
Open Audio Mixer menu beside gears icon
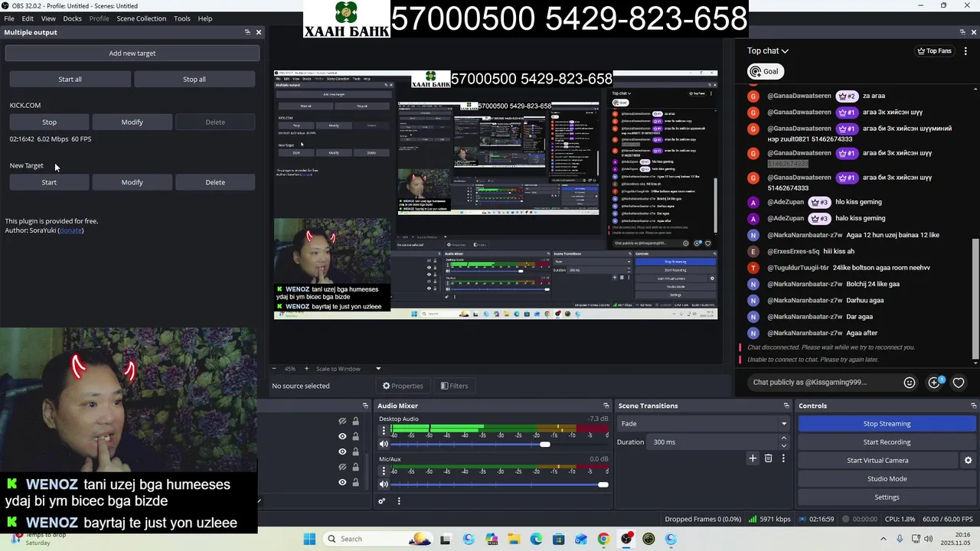[x=398, y=501]
